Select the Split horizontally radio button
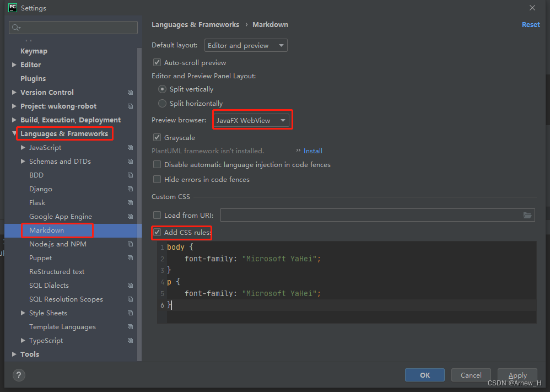550x392 pixels. [x=162, y=103]
